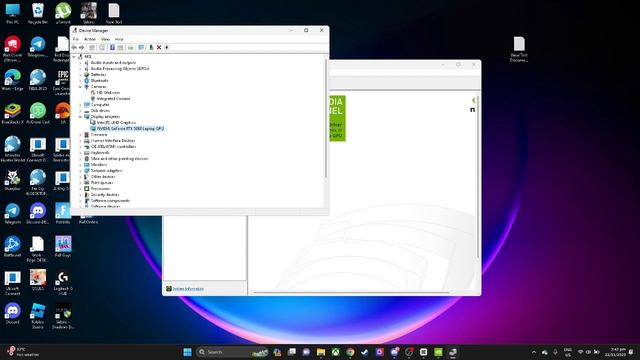This screenshot has width=640, height=360.
Task: Open Steam from the taskbar
Action: coord(365,352)
